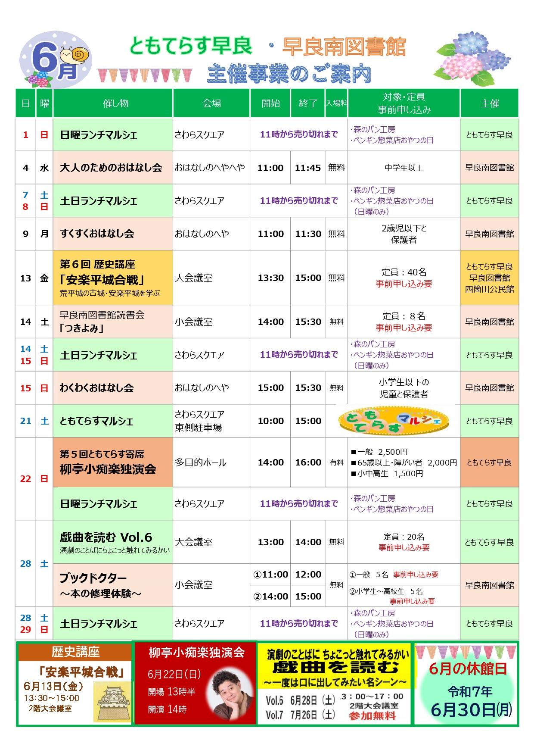Click 参加無料 in the drama banner
The height and width of the screenshot is (756, 534).
pos(373,716)
